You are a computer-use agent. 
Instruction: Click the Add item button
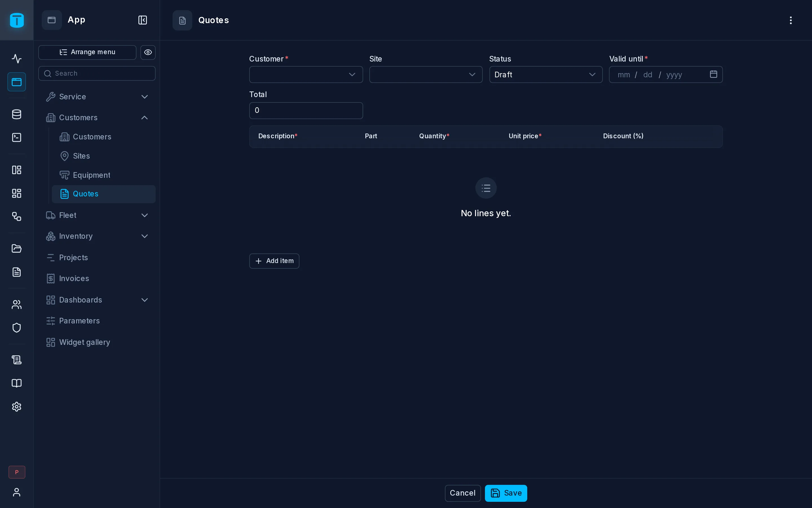(x=274, y=261)
